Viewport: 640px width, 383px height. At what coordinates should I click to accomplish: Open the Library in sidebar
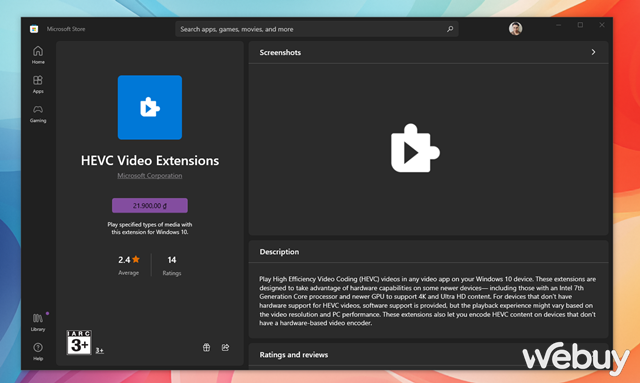click(38, 322)
